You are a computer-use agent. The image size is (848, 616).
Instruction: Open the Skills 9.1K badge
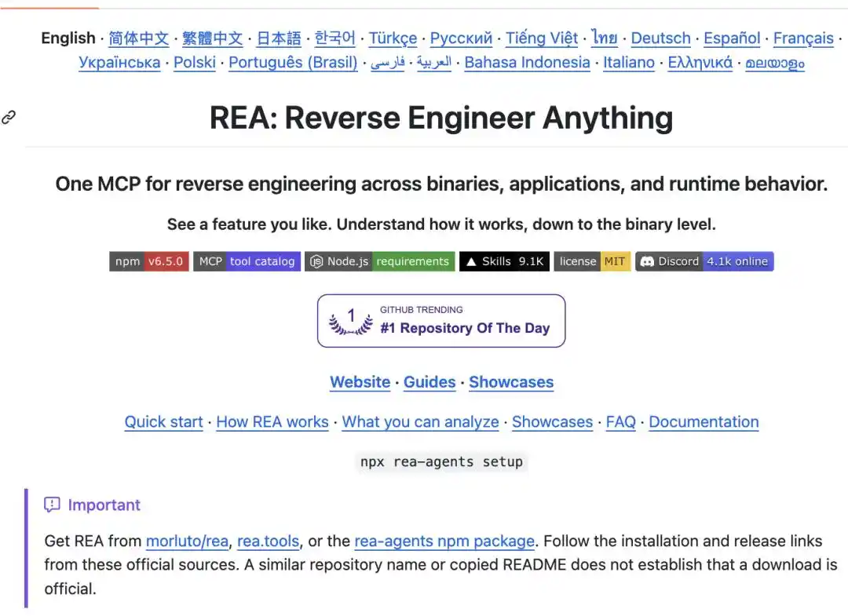click(505, 261)
